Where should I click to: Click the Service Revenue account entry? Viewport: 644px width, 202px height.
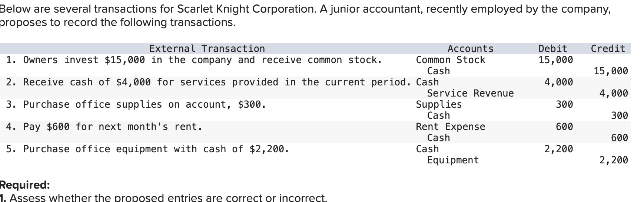(470, 93)
